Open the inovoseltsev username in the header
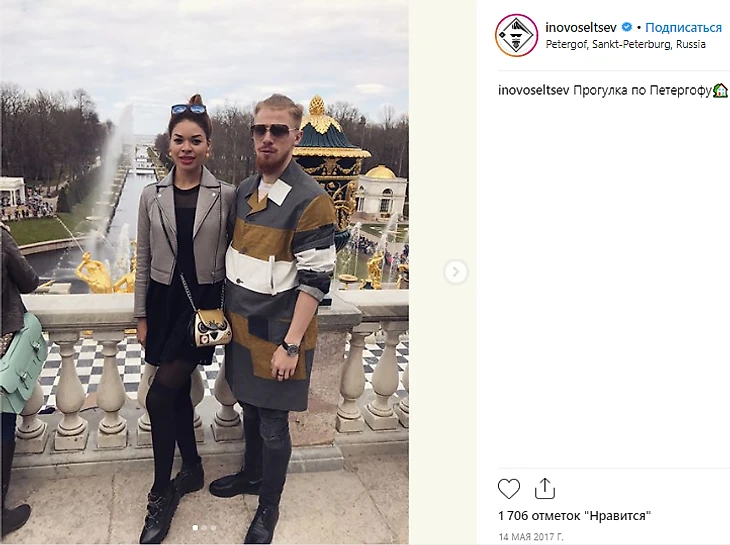 [581, 27]
